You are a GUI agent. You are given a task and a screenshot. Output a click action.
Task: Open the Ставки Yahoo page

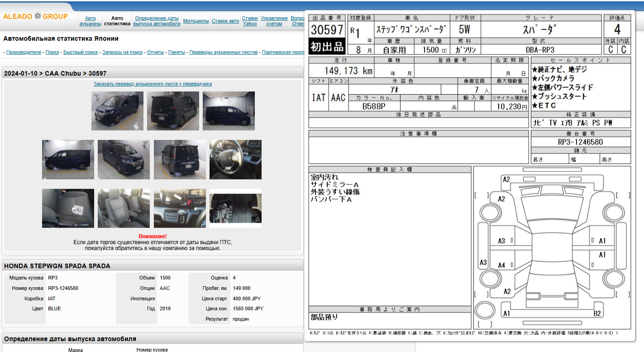[250, 21]
